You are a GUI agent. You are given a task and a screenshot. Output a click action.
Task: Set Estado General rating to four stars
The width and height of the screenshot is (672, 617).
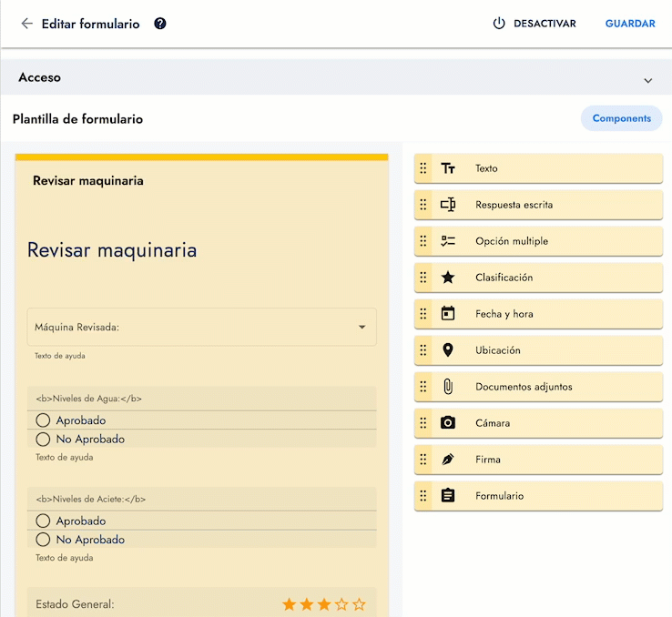pos(341,604)
